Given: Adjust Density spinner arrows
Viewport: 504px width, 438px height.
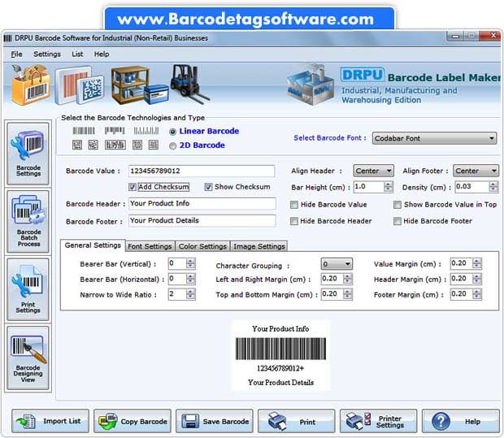Looking at the screenshot, I should point(493,187).
